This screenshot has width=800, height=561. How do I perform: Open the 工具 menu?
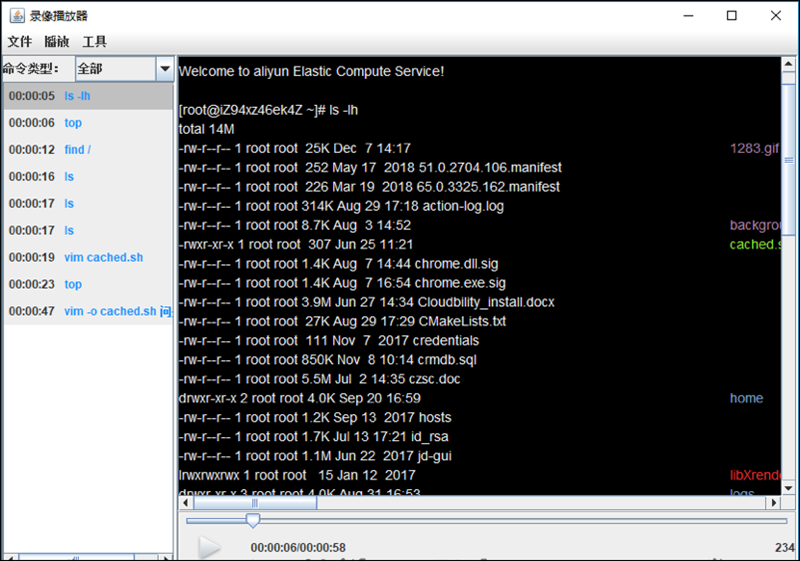click(95, 42)
